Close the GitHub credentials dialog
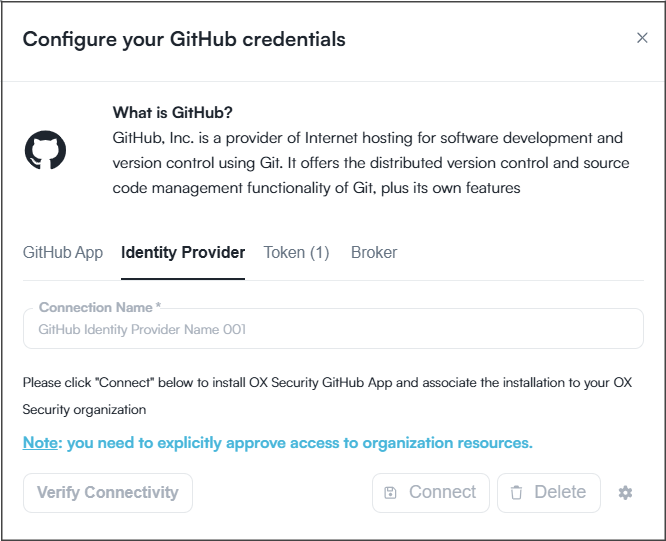666x541 pixels. [642, 38]
